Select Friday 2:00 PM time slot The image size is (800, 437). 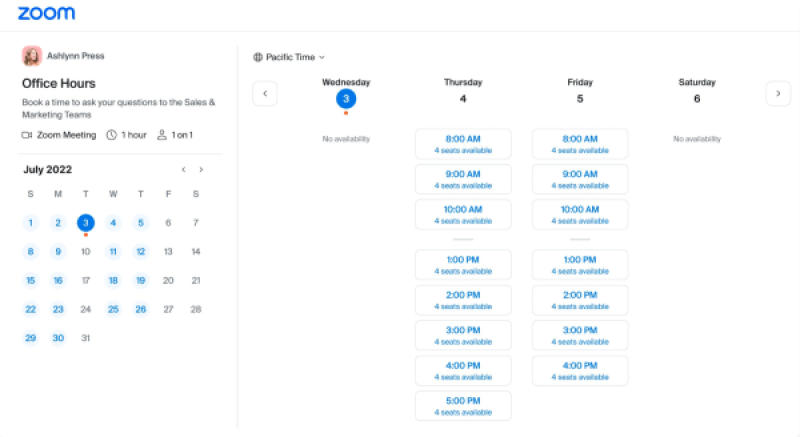pos(580,300)
